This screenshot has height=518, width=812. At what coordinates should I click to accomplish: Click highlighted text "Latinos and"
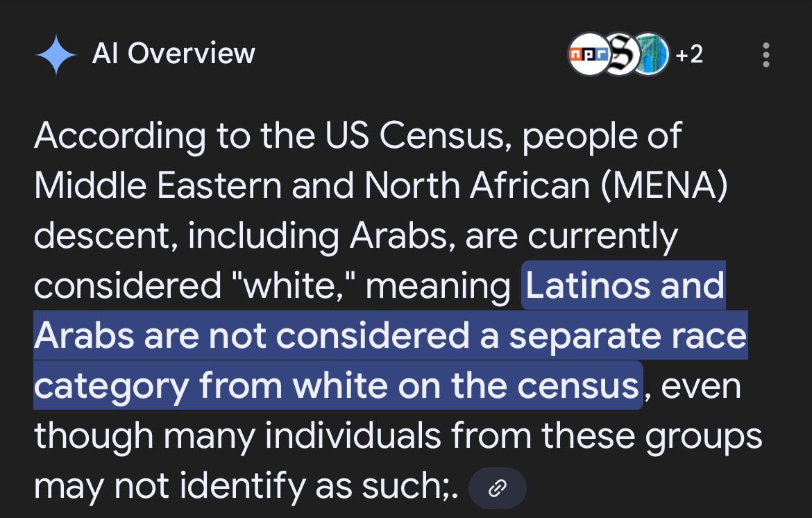(624, 286)
